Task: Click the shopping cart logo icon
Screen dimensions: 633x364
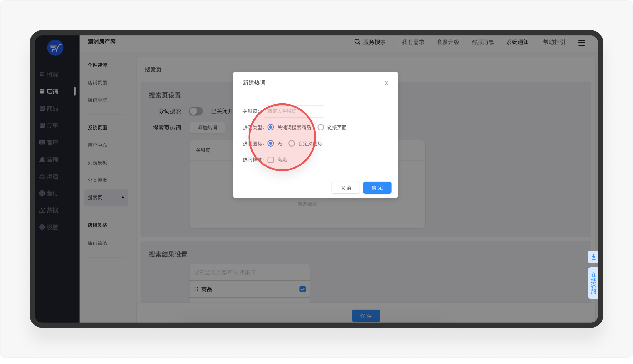Action: pyautogui.click(x=55, y=47)
